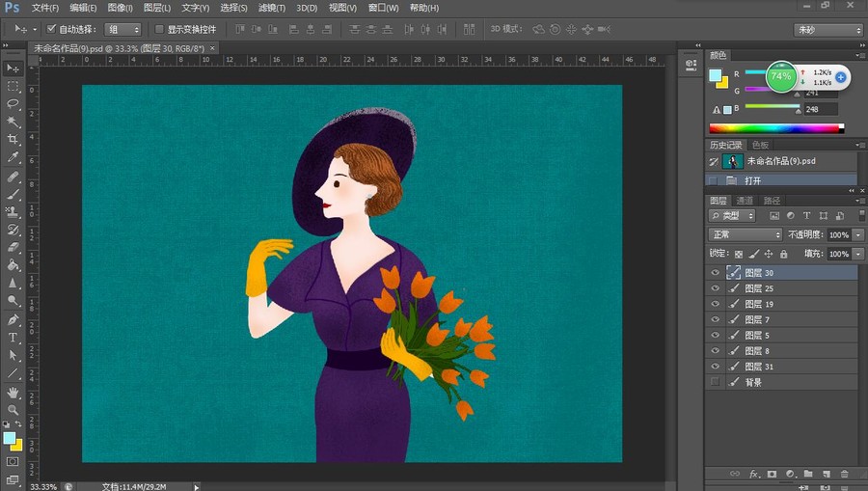This screenshot has width=868, height=491.
Task: Hide layer 图层 7 using its eye icon
Action: tap(715, 319)
